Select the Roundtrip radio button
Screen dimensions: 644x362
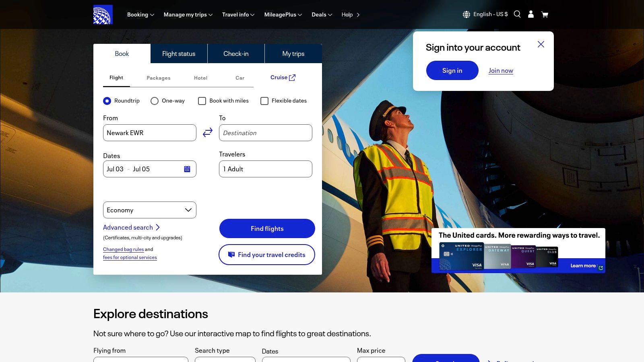107,101
